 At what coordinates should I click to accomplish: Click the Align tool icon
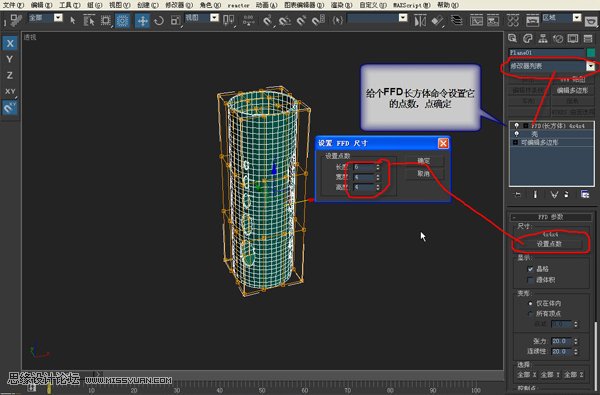coord(437,20)
